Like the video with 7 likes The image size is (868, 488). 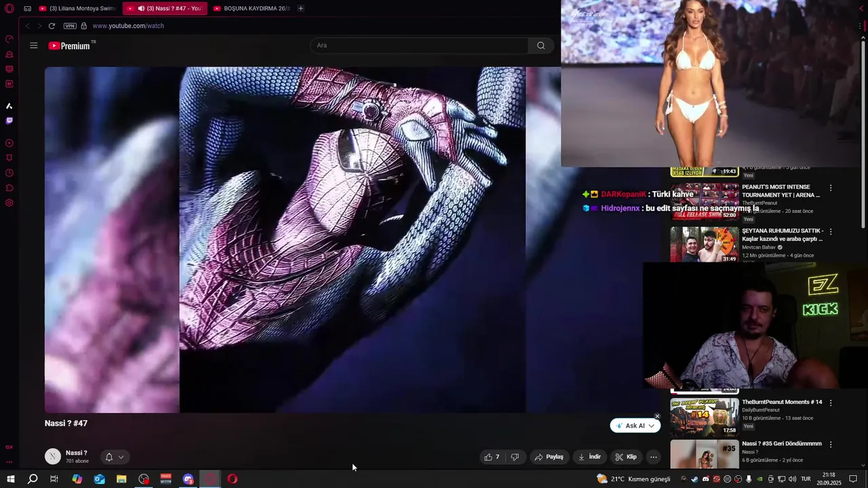pyautogui.click(x=492, y=457)
